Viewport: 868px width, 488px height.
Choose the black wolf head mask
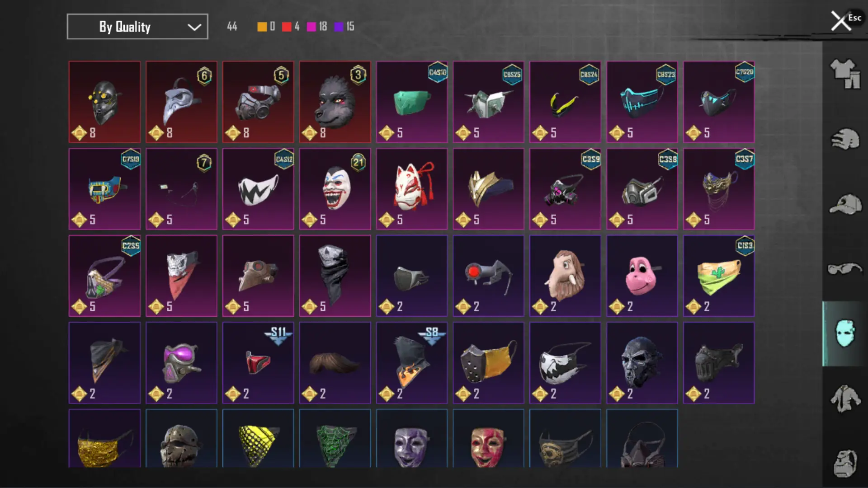pyautogui.click(x=335, y=102)
